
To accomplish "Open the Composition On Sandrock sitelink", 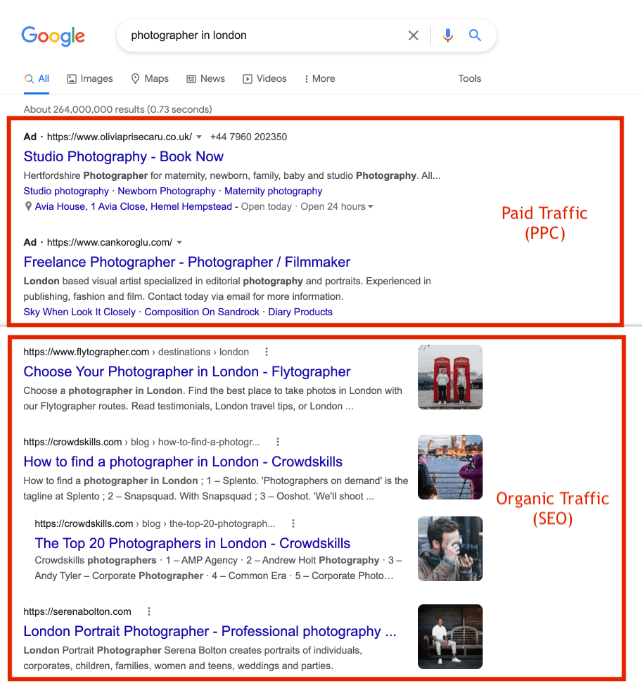I will (202, 312).
